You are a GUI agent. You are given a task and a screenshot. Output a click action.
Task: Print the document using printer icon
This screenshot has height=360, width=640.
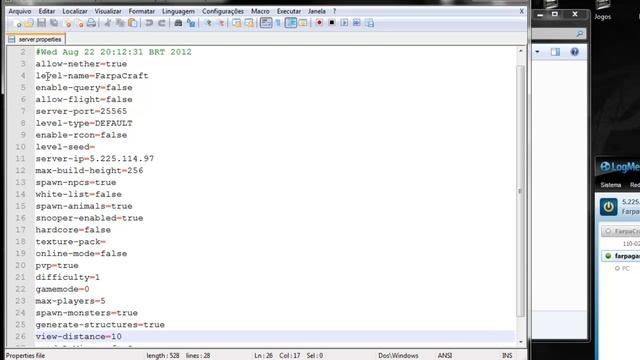[92, 23]
